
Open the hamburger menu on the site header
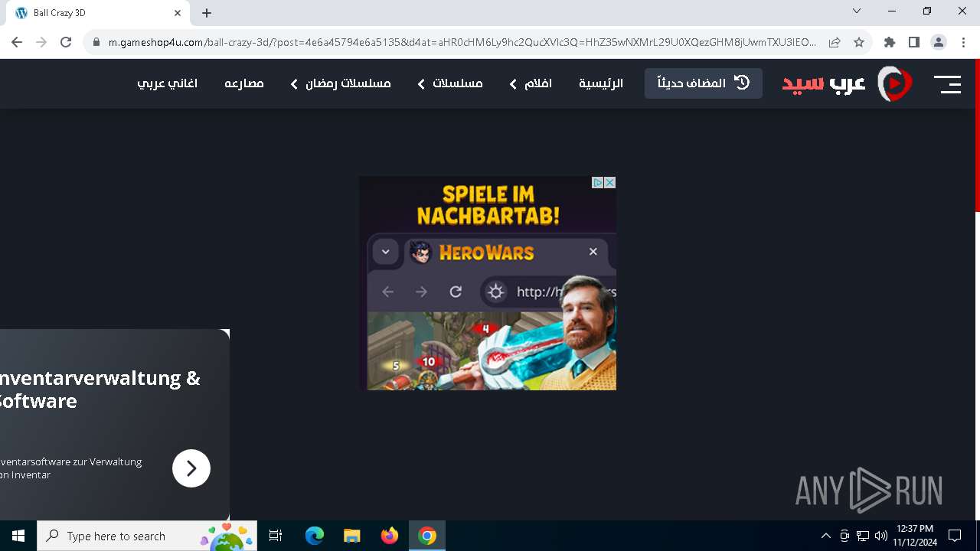947,84
